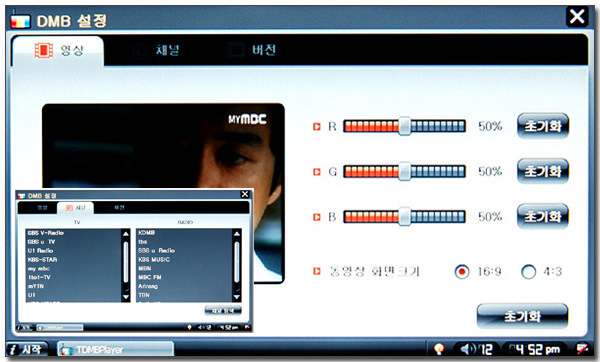Click scroll-down arrow of the TV channel list
Viewport: 600px width, 362px height.
pyautogui.click(x=126, y=297)
